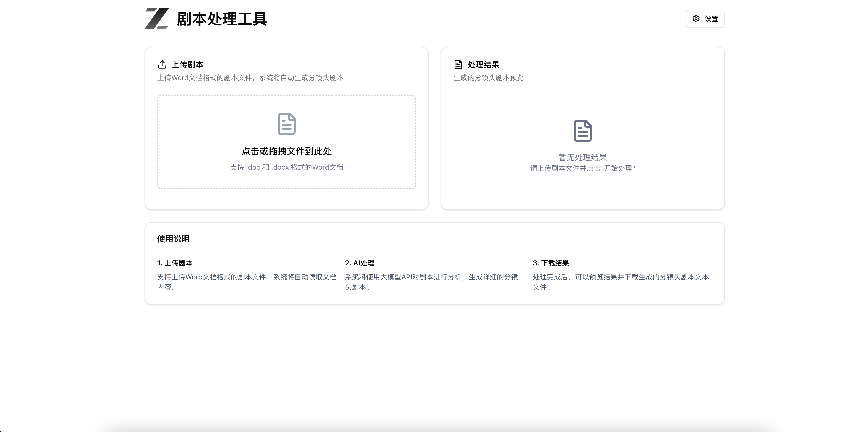This screenshot has height=432, width=868.
Task: Click the 处理结果 card heading
Action: coord(483,64)
